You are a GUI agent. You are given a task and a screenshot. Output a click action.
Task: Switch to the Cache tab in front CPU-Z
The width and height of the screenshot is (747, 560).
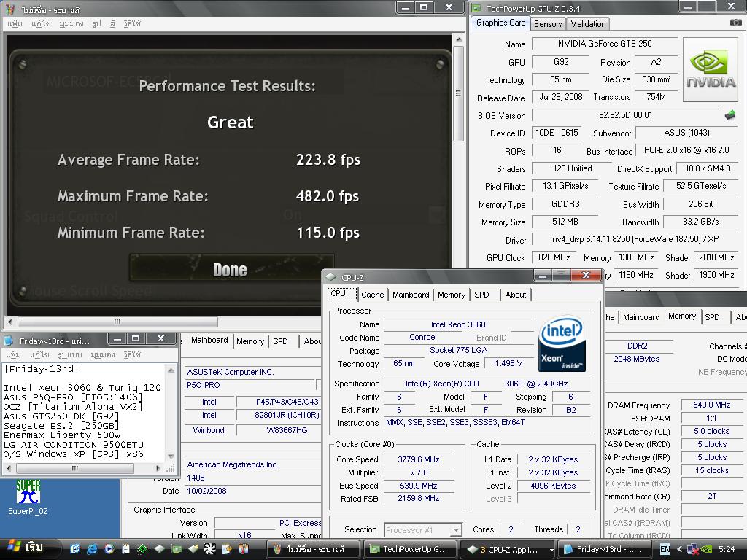[x=372, y=295]
